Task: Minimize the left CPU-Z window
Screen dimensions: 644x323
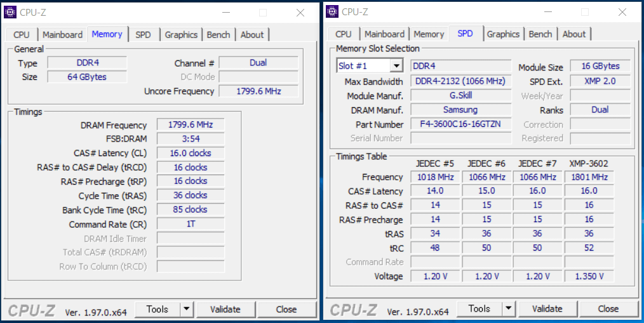Action: pyautogui.click(x=225, y=13)
